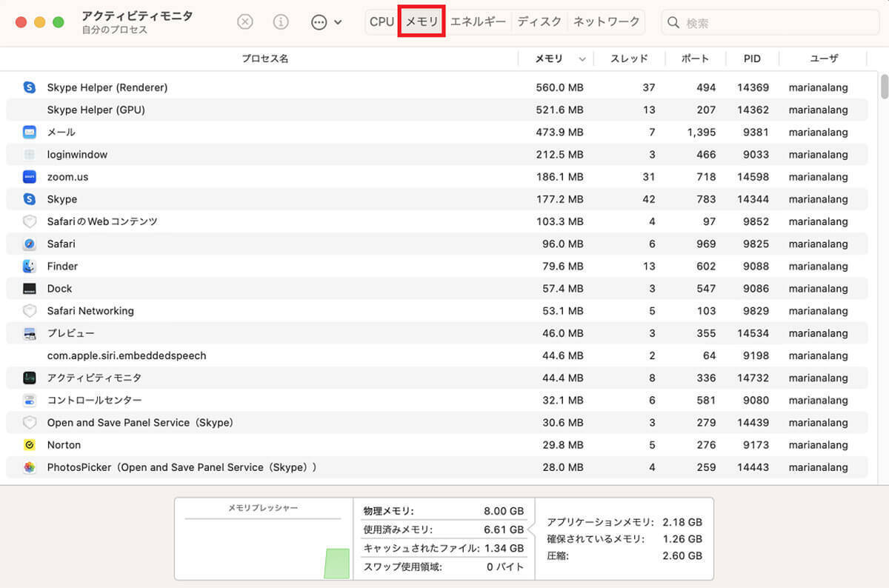This screenshot has width=889, height=588.
Task: Toggle sort arrow on メモリ column
Action: 582,59
